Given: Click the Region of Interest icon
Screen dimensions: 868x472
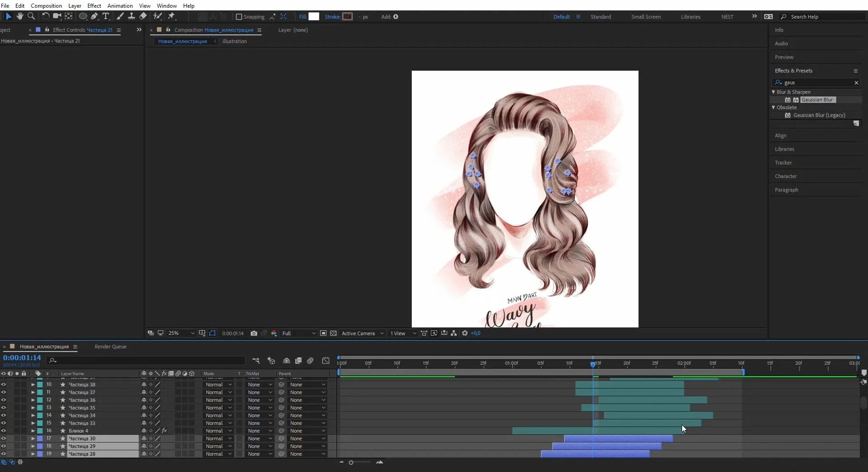Looking at the screenshot, I should point(323,333).
